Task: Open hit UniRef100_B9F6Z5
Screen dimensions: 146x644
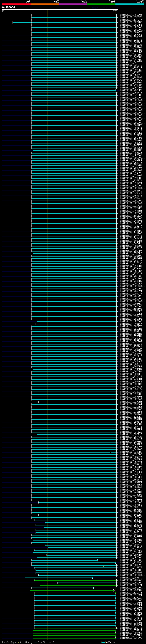Action: 131,17
